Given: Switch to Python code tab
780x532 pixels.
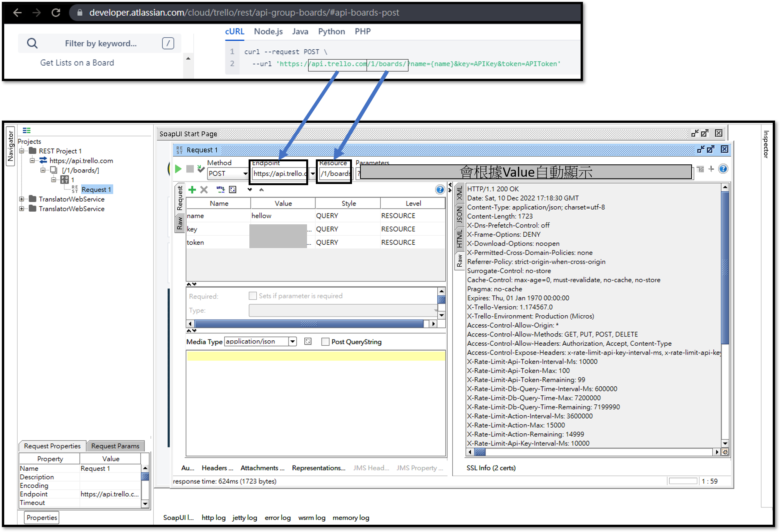Looking at the screenshot, I should tap(331, 31).
